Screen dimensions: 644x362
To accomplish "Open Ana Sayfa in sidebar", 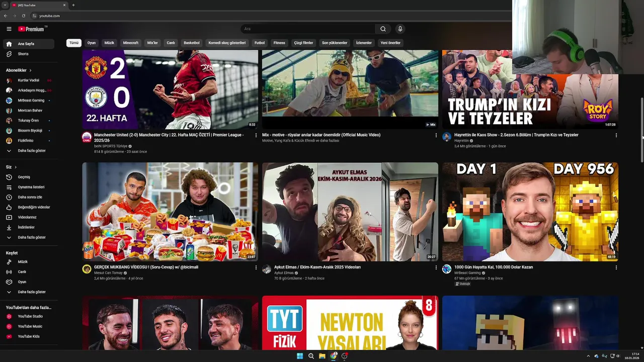I will 29,44.
